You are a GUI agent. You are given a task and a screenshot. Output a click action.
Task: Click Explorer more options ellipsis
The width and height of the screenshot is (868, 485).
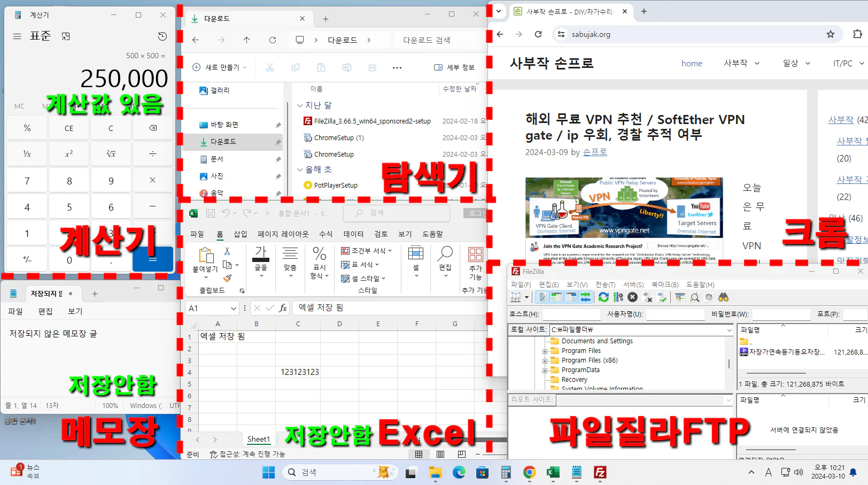click(397, 67)
